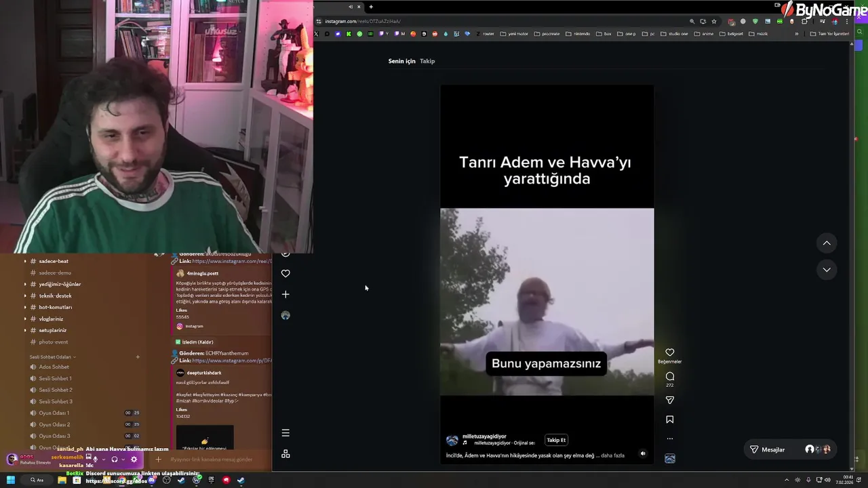Open milletuzayagidiyor profile name

point(484,436)
